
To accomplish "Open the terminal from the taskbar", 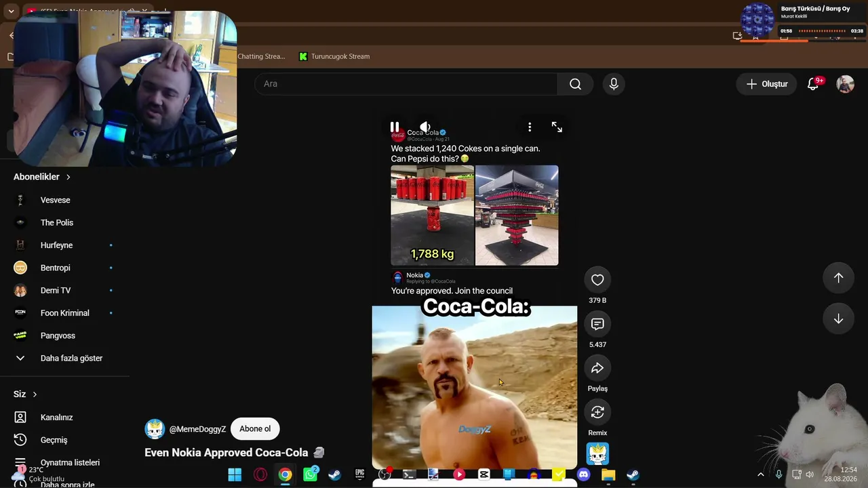I will click(x=409, y=474).
